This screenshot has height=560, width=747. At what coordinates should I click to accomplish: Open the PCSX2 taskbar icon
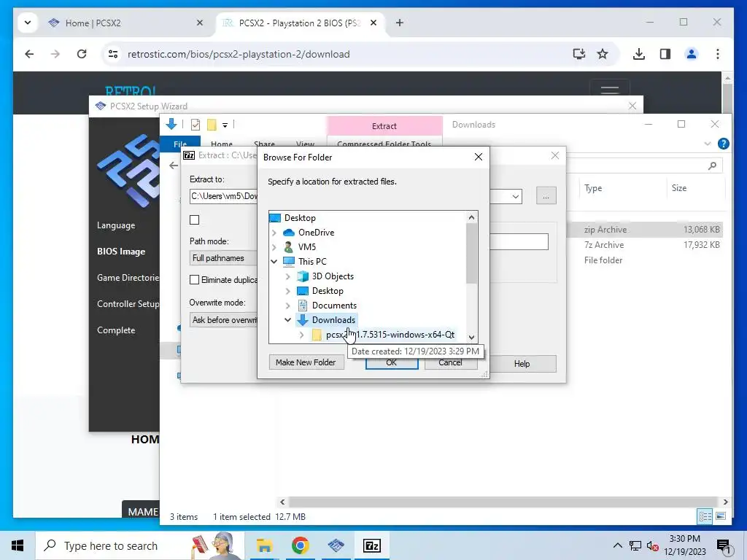point(336,545)
